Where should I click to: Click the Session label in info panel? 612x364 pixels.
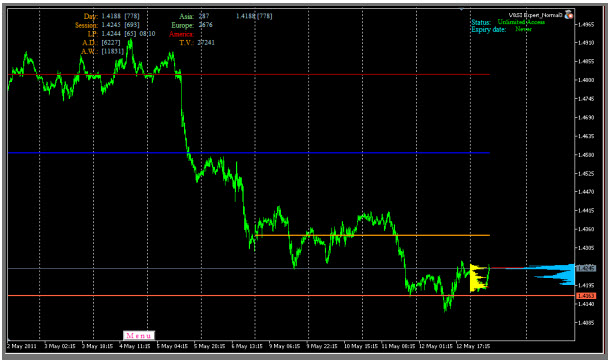pos(86,25)
